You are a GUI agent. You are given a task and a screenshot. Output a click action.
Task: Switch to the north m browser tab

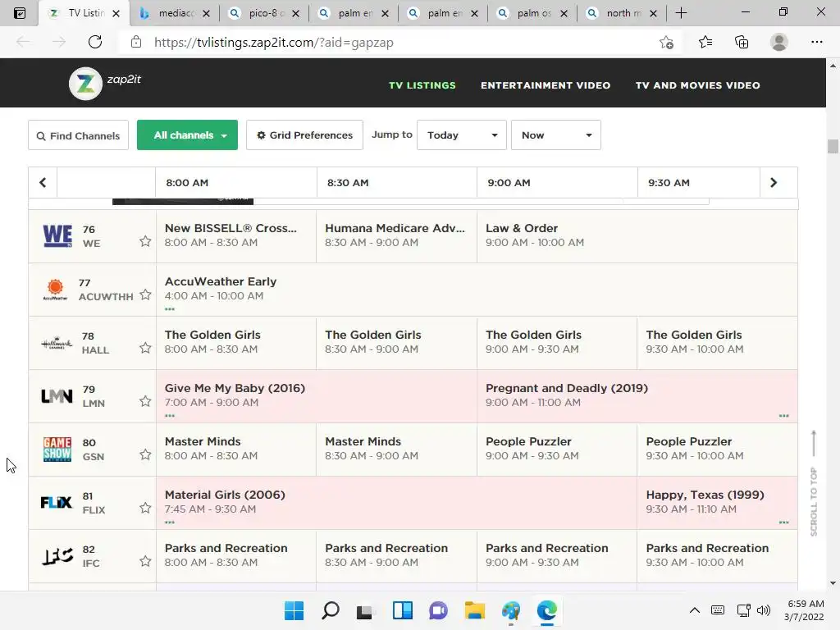coord(622,13)
